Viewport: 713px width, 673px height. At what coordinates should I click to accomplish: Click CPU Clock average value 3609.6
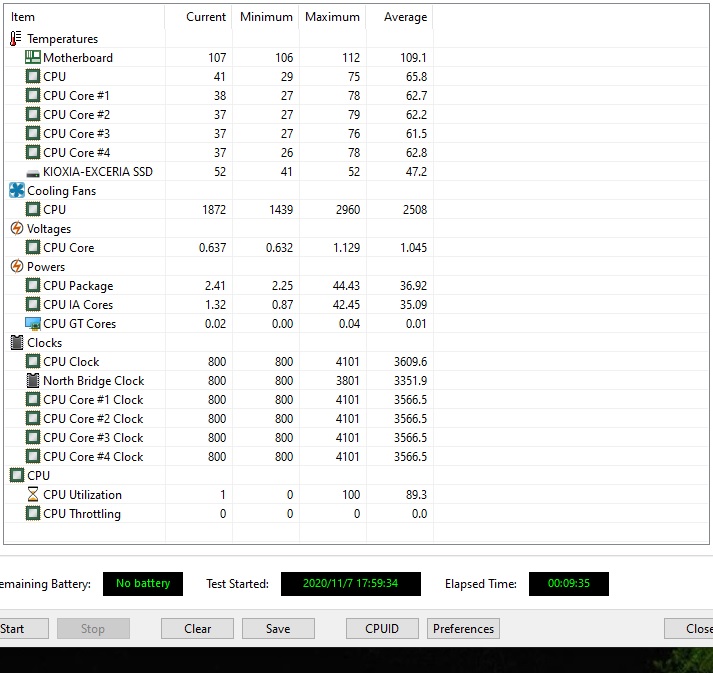[411, 362]
